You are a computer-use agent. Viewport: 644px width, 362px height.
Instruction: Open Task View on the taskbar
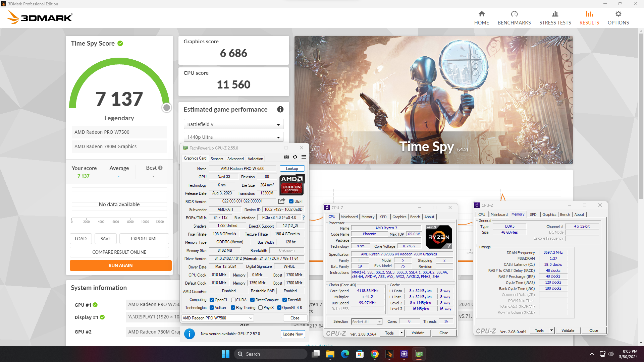tap(316, 354)
